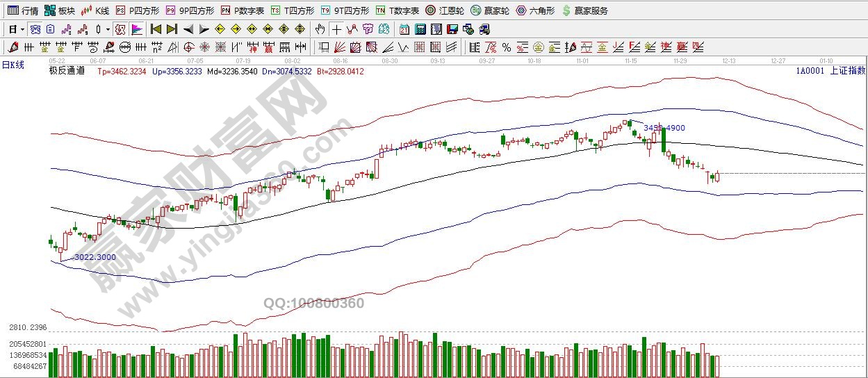
Task: Open the P四方形 square tool
Action: [137, 10]
